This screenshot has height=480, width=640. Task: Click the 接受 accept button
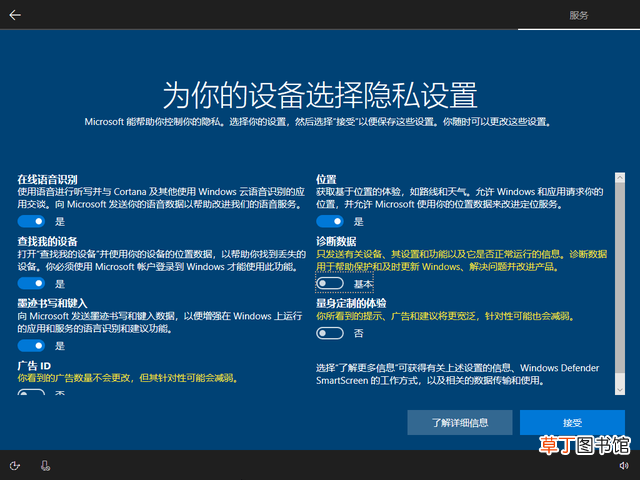click(x=572, y=422)
